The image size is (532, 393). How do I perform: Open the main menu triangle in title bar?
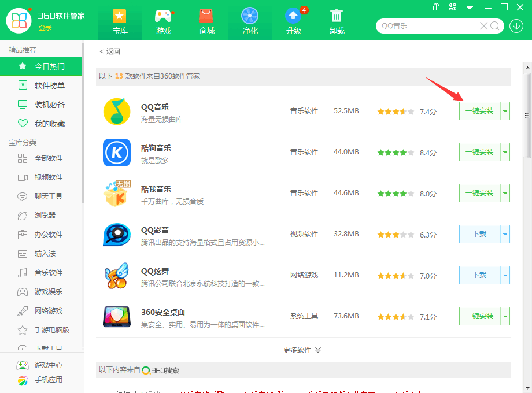[x=470, y=7]
